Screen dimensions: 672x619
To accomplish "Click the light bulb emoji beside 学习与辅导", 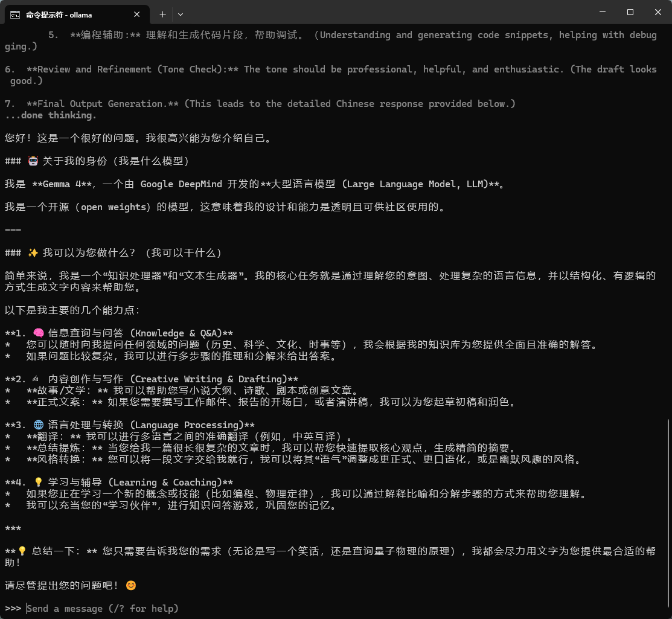I will click(39, 482).
